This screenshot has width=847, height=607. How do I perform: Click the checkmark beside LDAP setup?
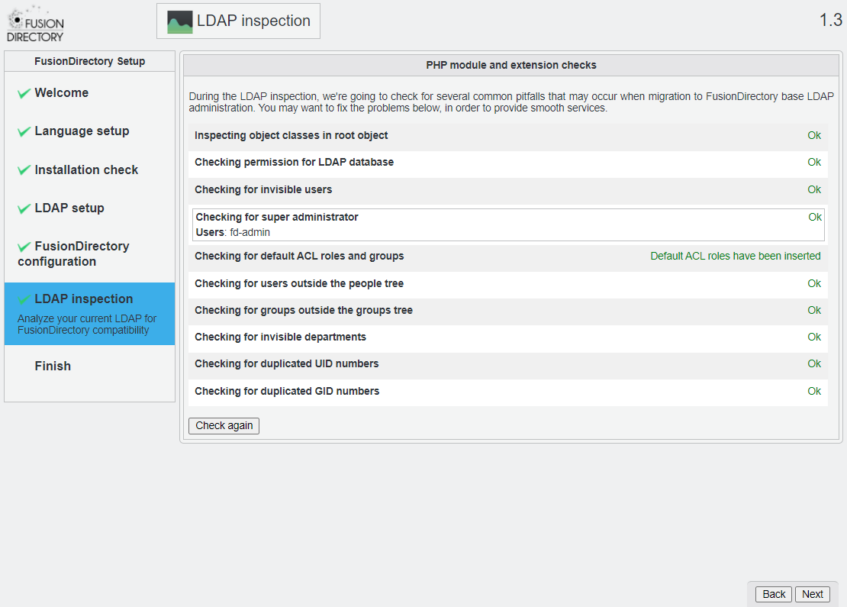pyautogui.click(x=24, y=208)
